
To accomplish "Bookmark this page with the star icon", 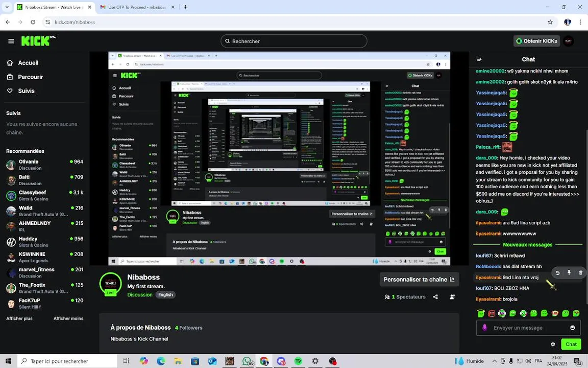I will pyautogui.click(x=550, y=22).
